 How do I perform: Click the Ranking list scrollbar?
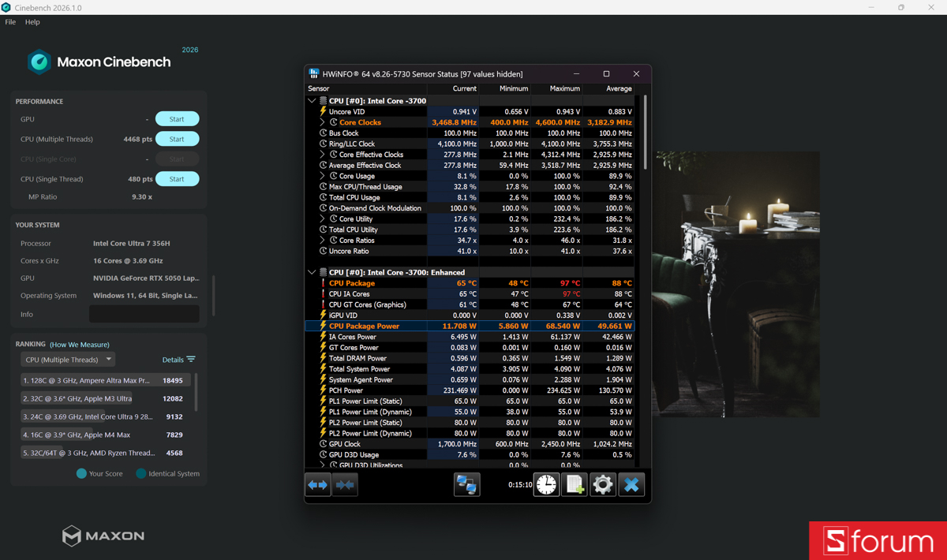[x=196, y=392]
